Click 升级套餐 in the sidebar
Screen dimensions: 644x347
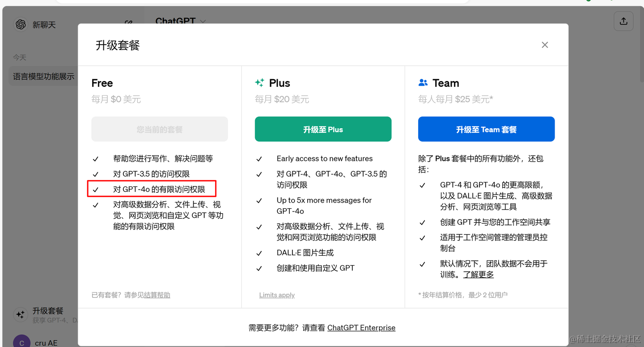[48, 311]
